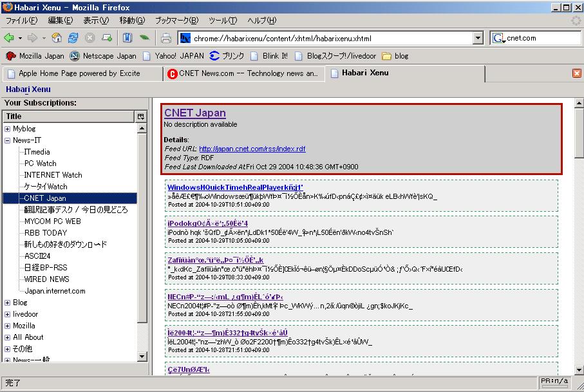Open the 表示(V) menu
The height and width of the screenshot is (392, 584).
(96, 21)
